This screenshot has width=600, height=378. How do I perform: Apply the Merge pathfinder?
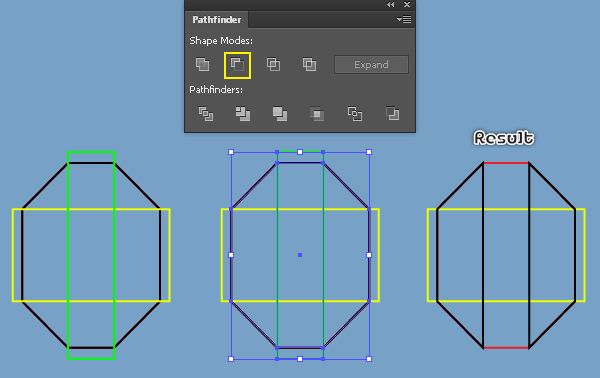coord(280,114)
